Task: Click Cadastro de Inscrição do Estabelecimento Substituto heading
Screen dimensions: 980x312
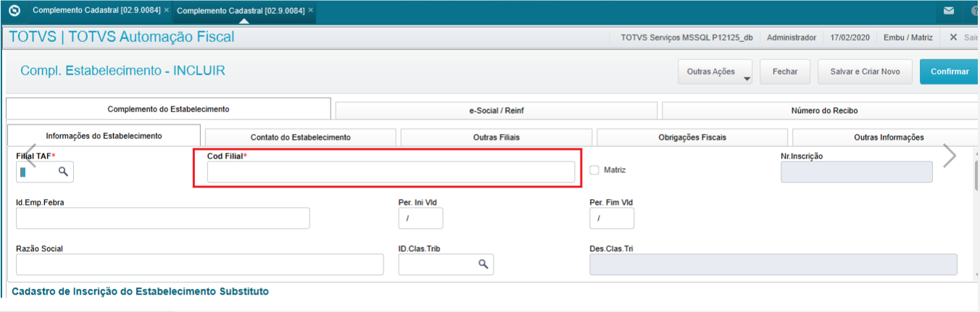Action: click(141, 291)
